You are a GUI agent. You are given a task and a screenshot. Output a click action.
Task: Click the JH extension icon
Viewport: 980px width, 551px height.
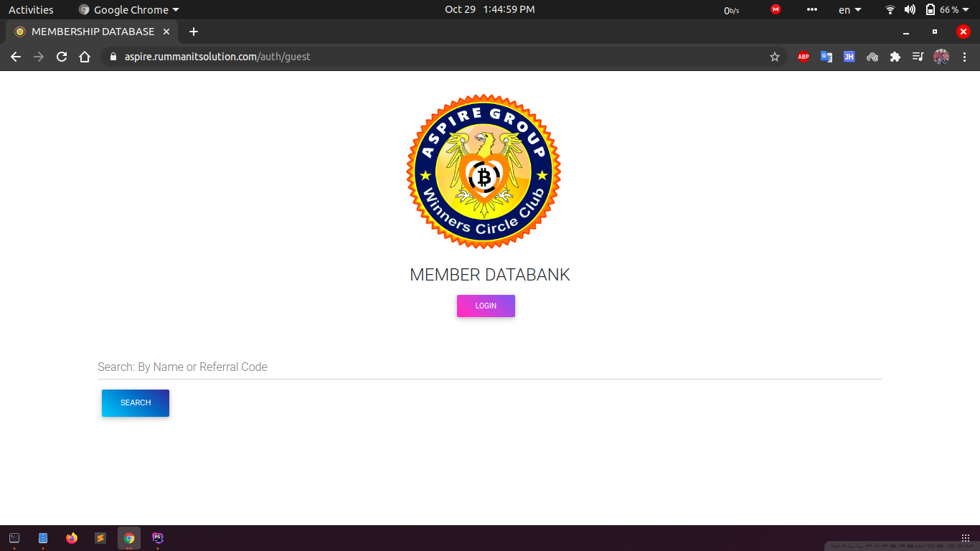[x=849, y=57]
